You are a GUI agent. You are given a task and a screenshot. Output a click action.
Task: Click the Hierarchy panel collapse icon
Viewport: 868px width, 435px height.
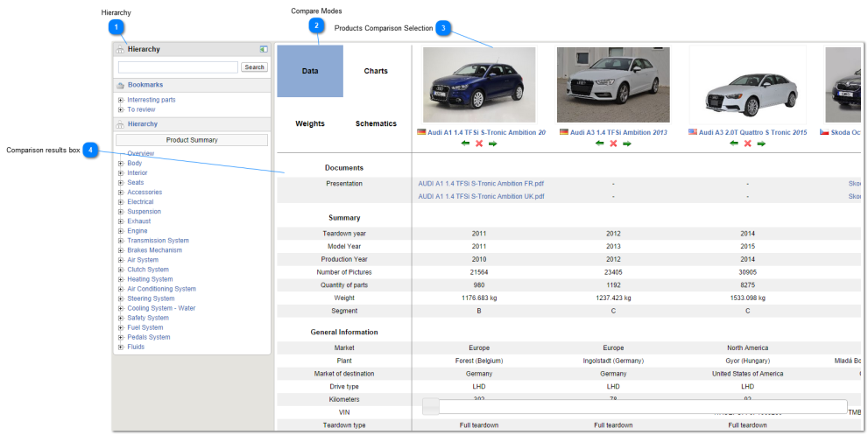pyautogui.click(x=264, y=49)
